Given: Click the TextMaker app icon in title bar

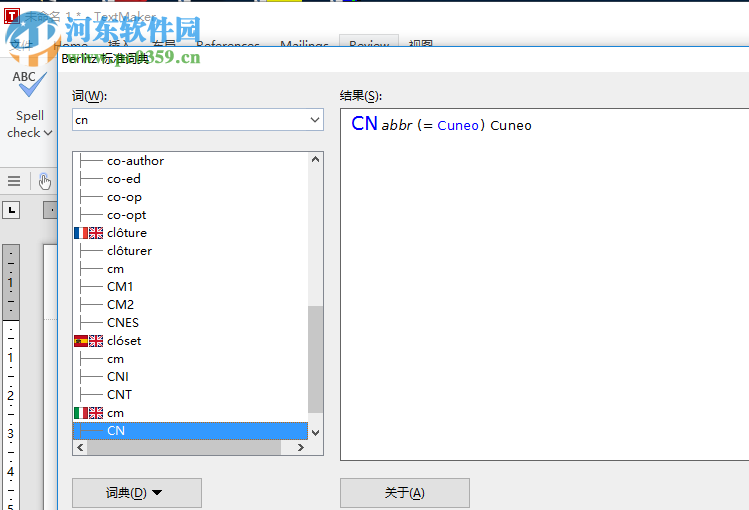Looking at the screenshot, I should coord(11,16).
